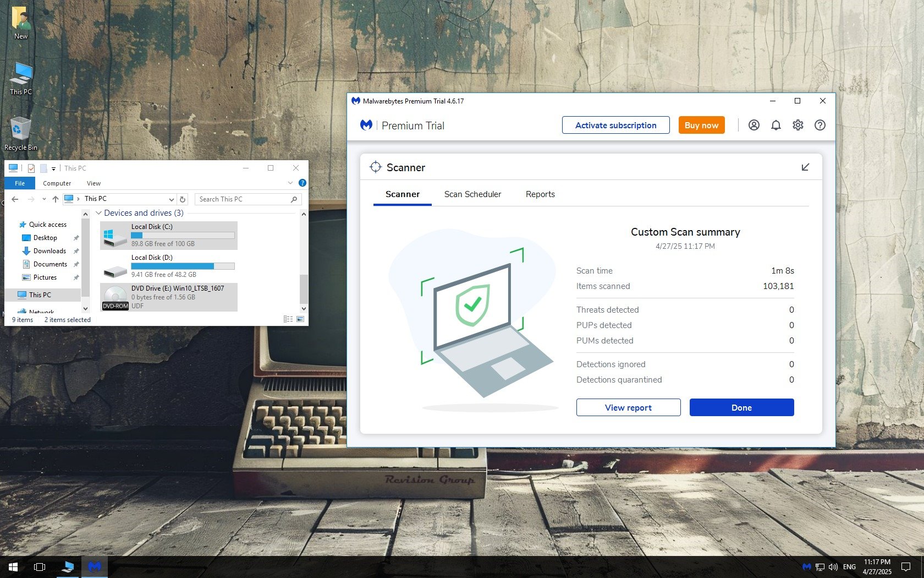Click the Local Disk (C:) usage bar
The height and width of the screenshot is (578, 924).
(183, 235)
